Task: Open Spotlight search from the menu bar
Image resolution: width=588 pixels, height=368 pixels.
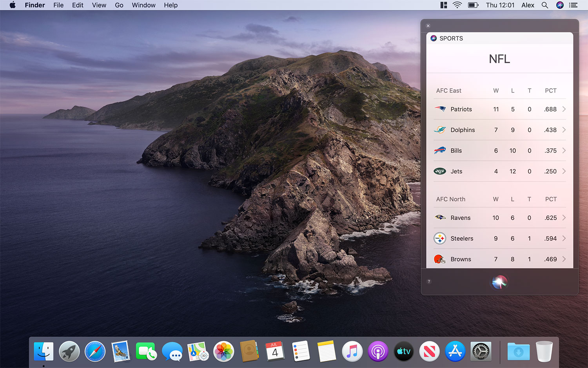Action: point(545,5)
